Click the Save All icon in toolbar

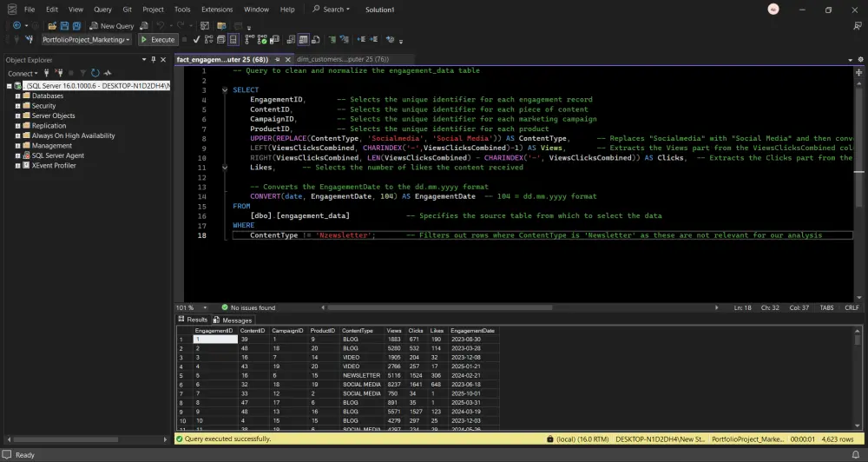tap(77, 26)
